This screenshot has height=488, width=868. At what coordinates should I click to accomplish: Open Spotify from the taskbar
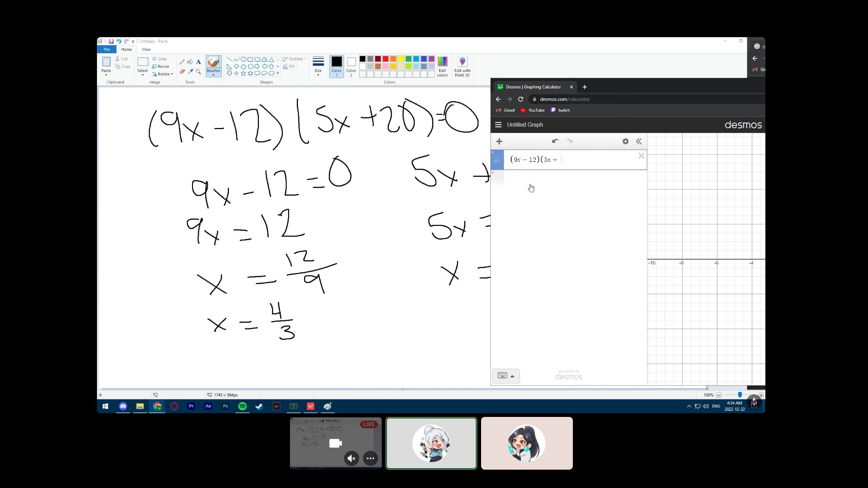[242, 406]
